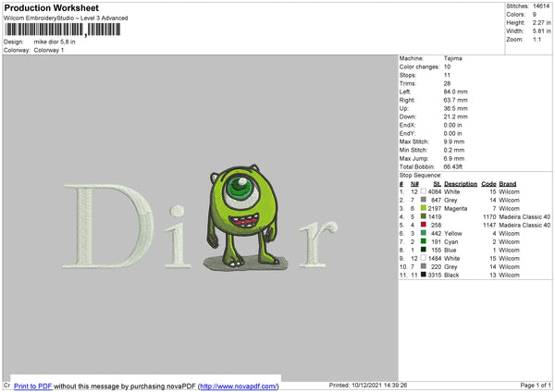This screenshot has width=555, height=392.
Task: Click the green one-eyed monster embroidery
Action: coord(242,215)
